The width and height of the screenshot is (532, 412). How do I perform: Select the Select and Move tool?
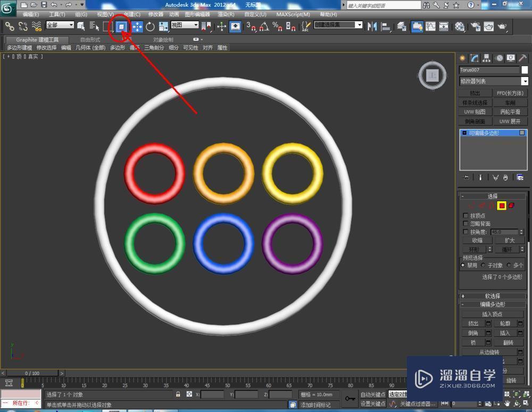(x=137, y=27)
